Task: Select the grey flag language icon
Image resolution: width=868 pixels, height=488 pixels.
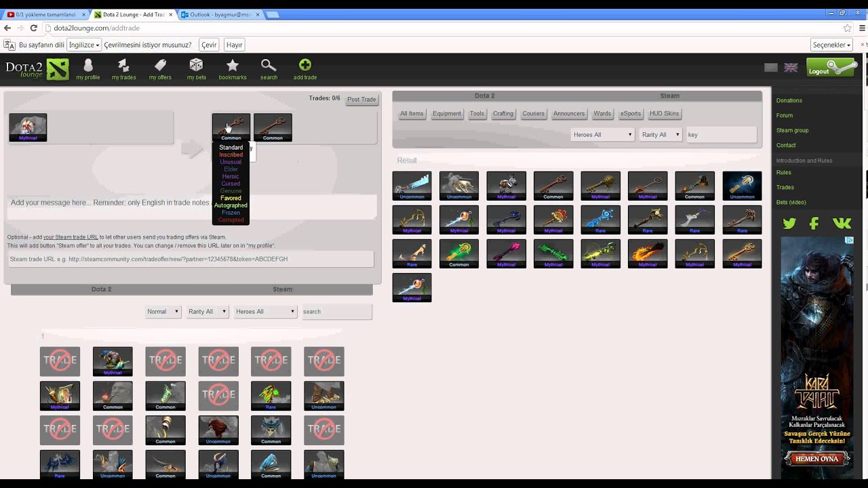Action: pos(770,68)
